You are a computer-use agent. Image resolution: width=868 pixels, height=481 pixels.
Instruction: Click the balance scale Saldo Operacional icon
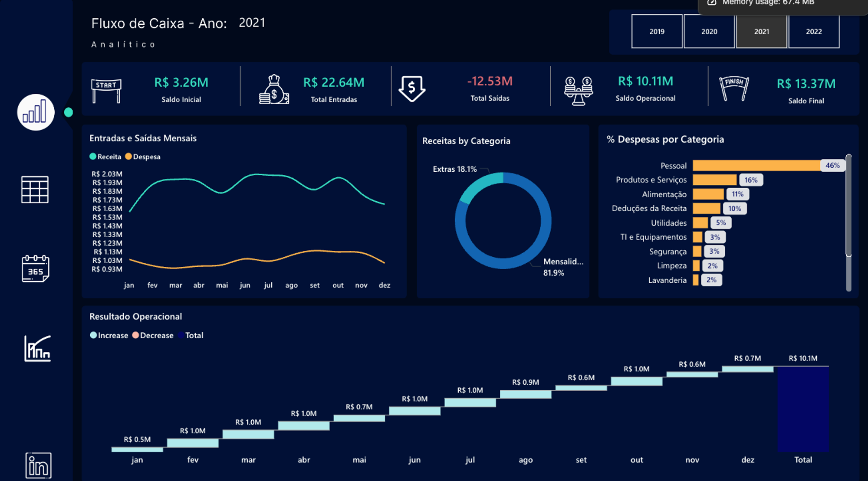tap(578, 91)
